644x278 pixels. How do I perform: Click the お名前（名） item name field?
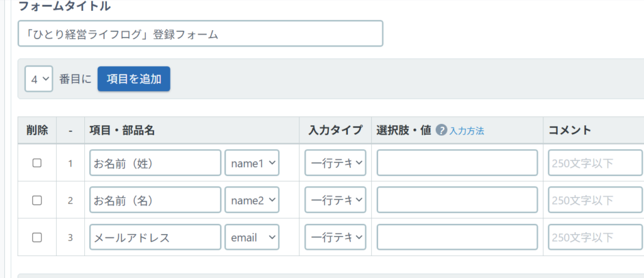(x=155, y=200)
